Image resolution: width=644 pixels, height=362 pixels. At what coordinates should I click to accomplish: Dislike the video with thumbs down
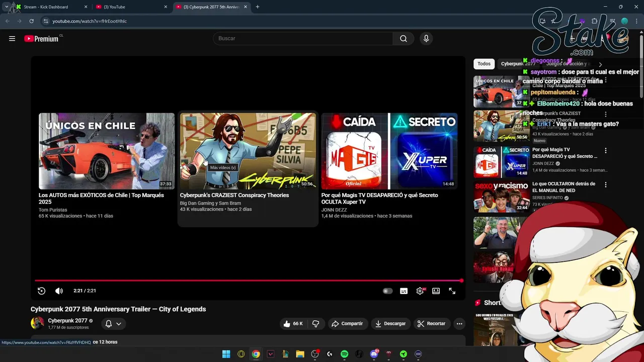[x=316, y=324]
